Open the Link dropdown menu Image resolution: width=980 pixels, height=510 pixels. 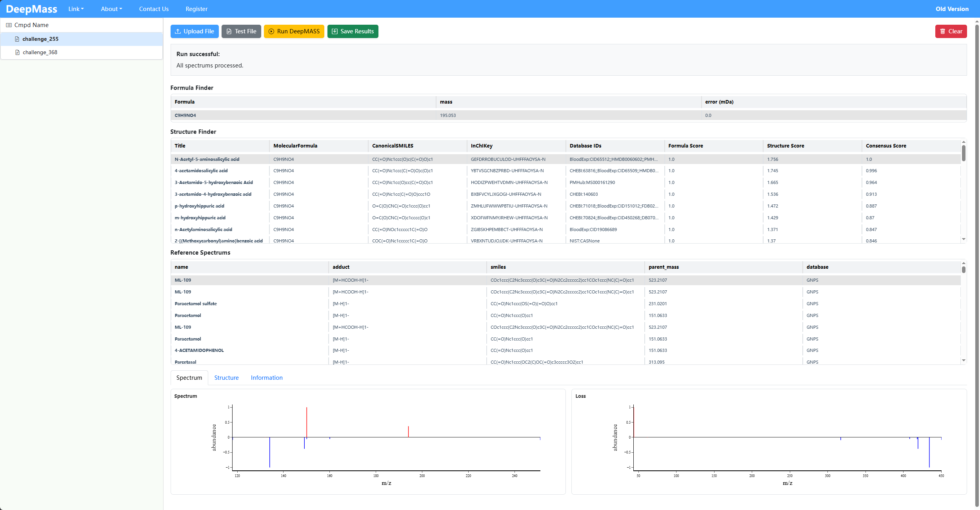(76, 9)
